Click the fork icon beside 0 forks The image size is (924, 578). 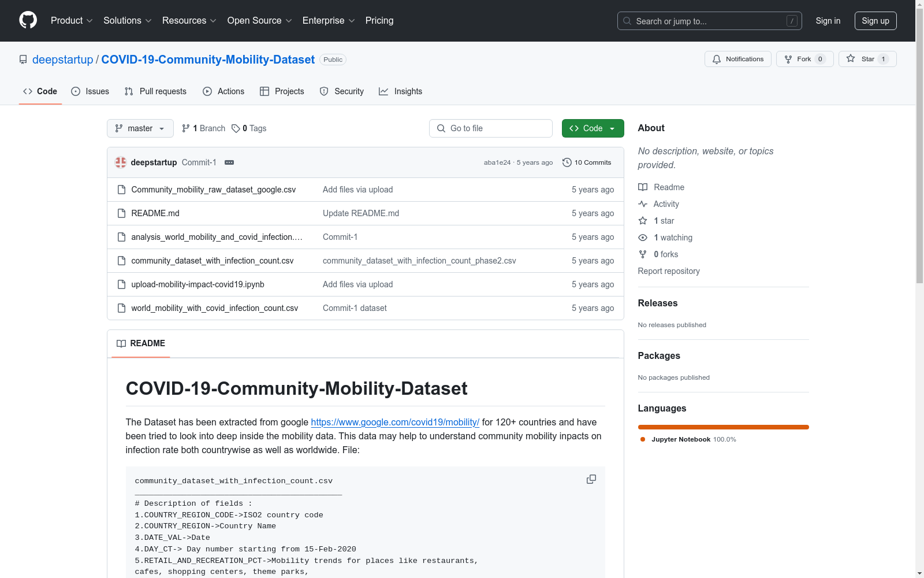coord(643,254)
